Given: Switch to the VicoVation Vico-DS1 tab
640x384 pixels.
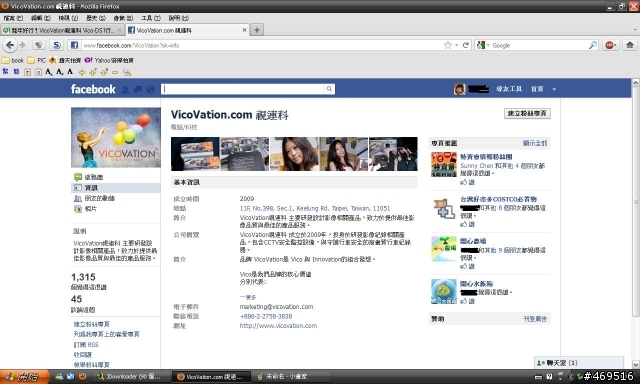Looking at the screenshot, I should [62, 30].
